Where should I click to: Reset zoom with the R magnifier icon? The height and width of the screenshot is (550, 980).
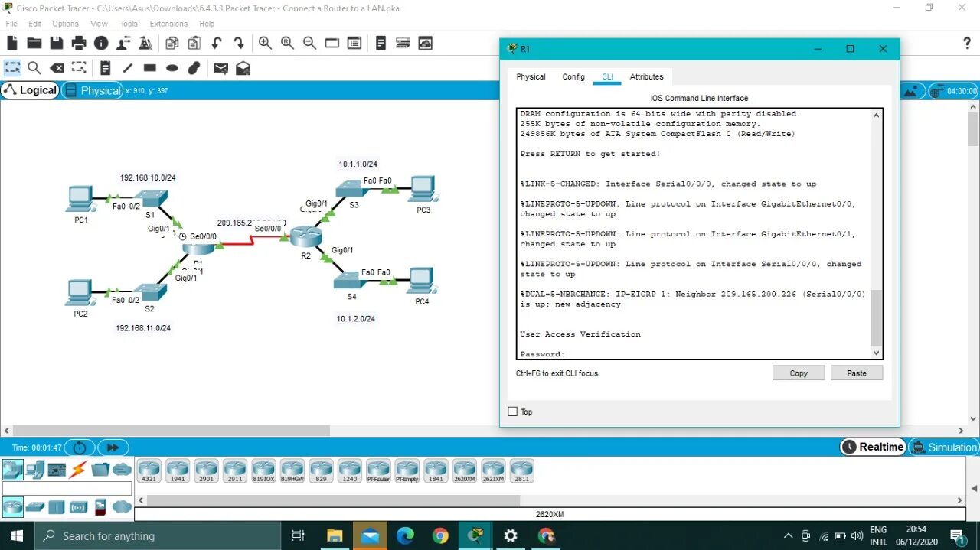click(287, 44)
